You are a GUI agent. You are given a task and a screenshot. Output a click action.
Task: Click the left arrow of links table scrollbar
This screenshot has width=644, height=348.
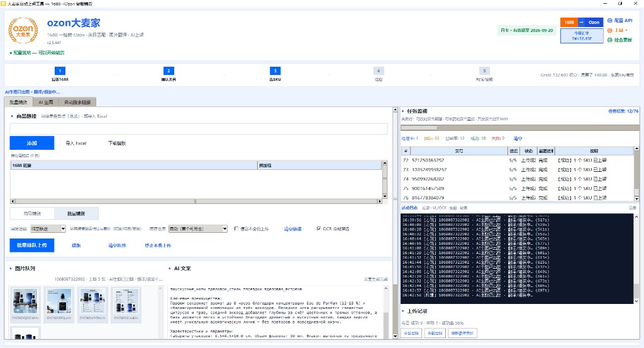13,201
